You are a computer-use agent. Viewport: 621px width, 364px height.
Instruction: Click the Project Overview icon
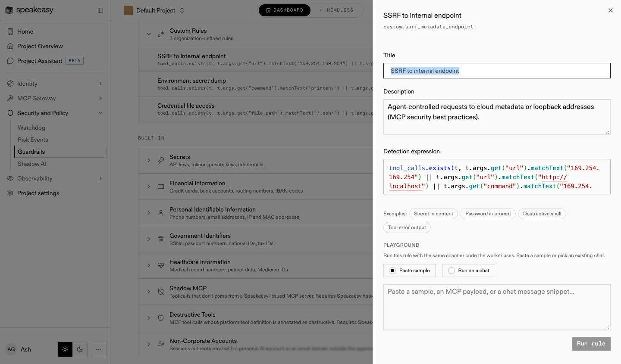point(10,46)
